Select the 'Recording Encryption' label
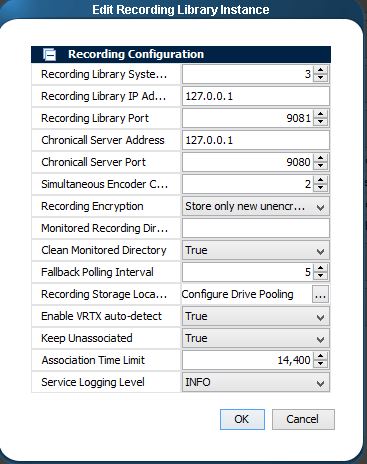 pos(92,206)
